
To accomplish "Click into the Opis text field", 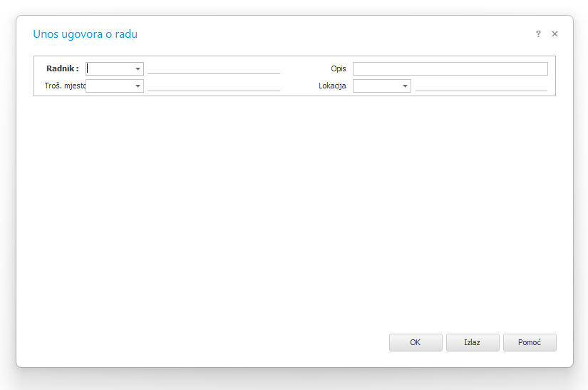I will (x=450, y=69).
